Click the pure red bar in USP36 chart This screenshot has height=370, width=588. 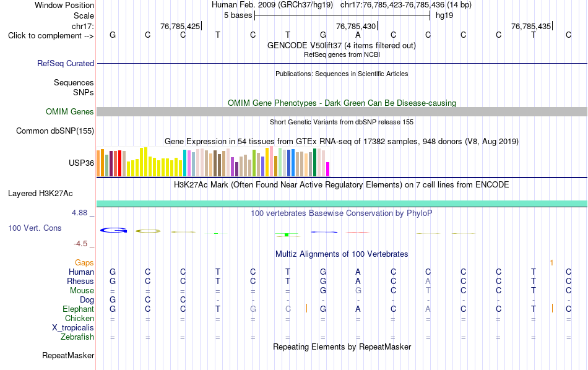120,163
